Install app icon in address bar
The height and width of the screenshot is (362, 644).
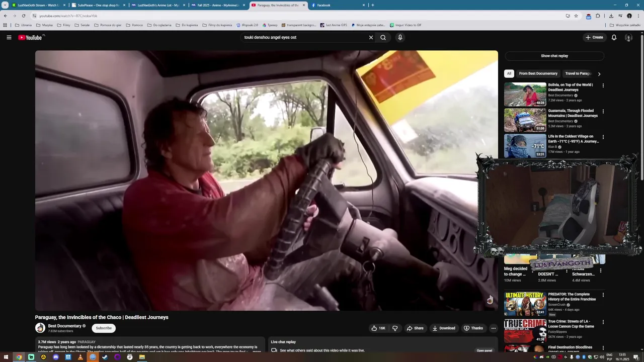click(568, 16)
